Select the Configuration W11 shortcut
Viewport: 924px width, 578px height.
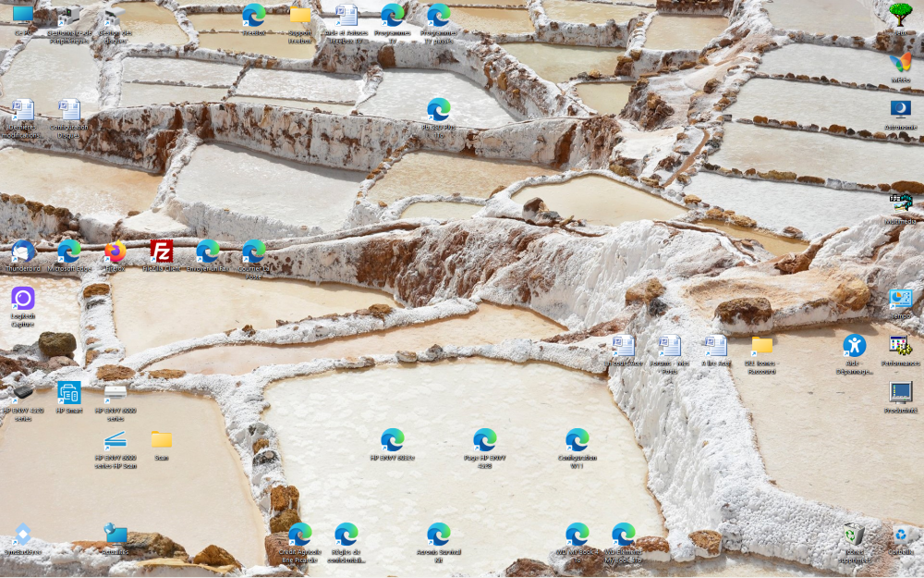(x=577, y=440)
